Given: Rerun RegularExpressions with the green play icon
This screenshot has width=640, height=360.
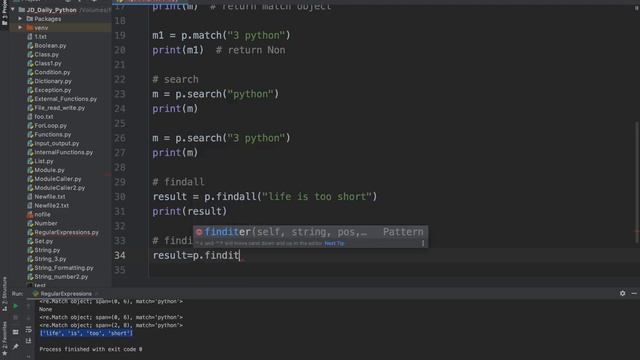Looking at the screenshot, I should (x=15, y=306).
